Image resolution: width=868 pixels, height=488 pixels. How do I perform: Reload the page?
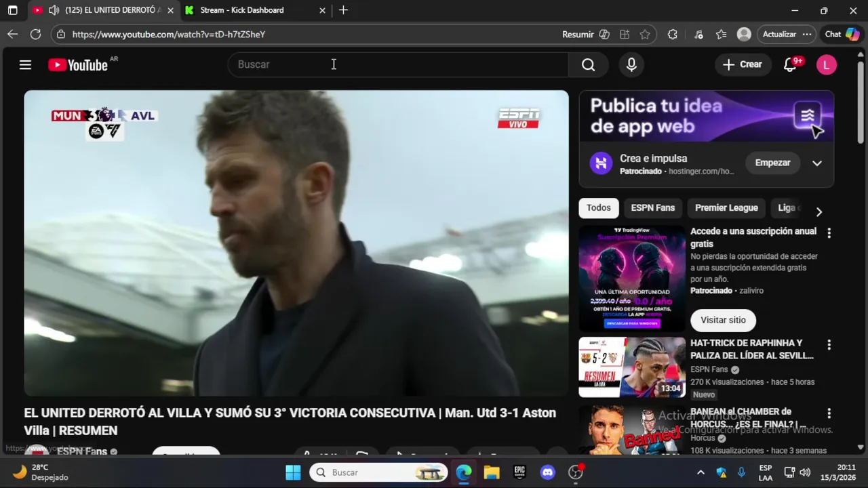pyautogui.click(x=36, y=35)
